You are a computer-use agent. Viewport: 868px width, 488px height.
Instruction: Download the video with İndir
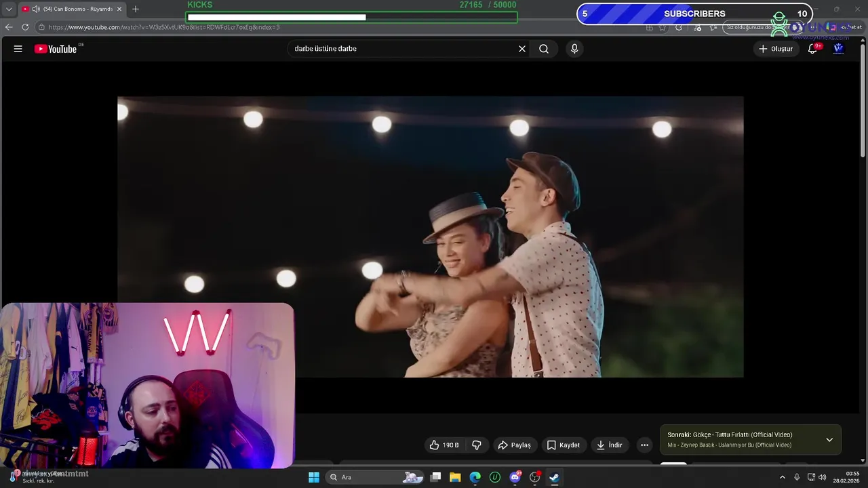(609, 445)
